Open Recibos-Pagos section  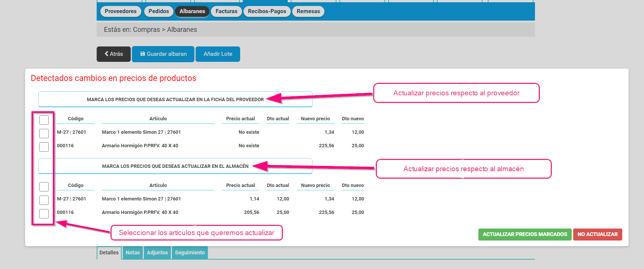pyautogui.click(x=267, y=11)
